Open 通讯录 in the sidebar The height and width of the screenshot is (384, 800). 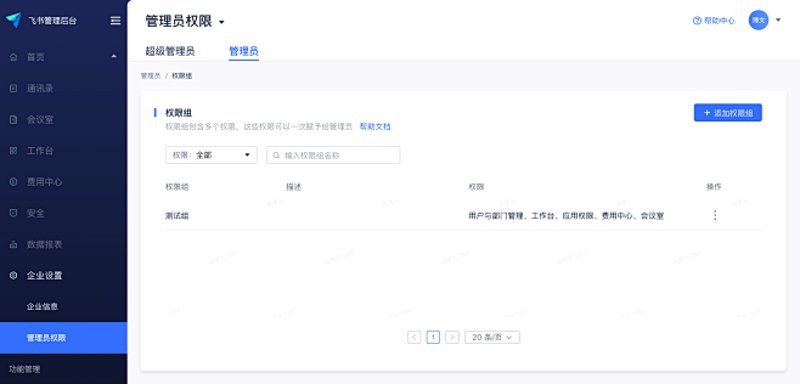(40, 88)
